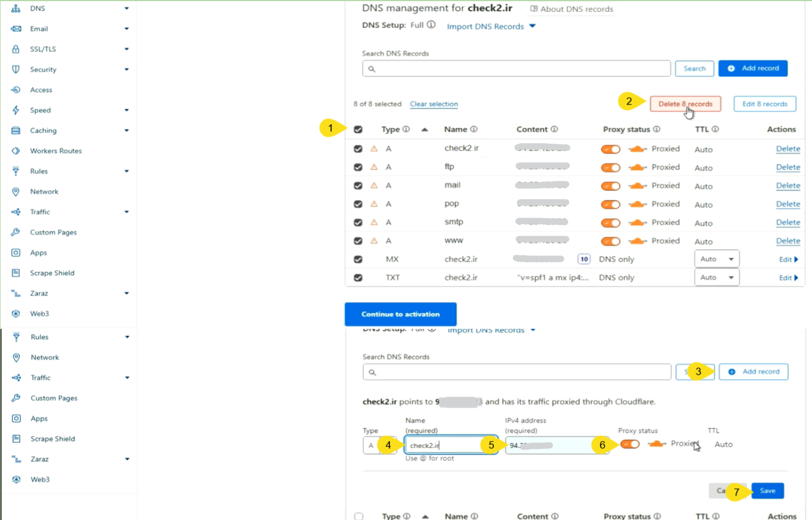Expand the Email sidebar section arrow
812x520 pixels.
[x=127, y=29]
